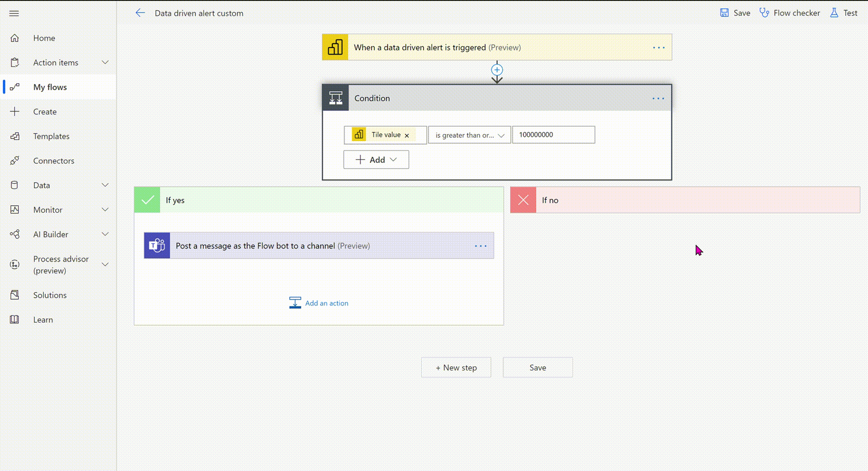This screenshot has width=868, height=471.
Task: Expand the Action items menu chevron
Action: point(105,62)
